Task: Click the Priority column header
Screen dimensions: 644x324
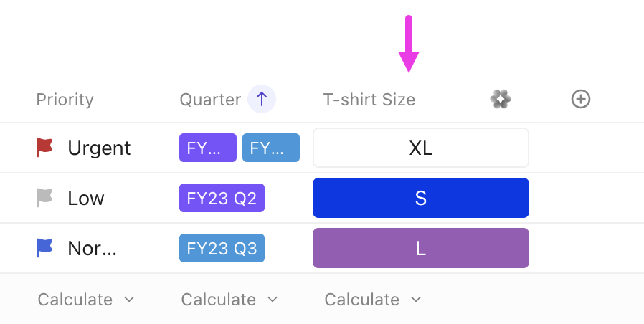Action: point(65,100)
